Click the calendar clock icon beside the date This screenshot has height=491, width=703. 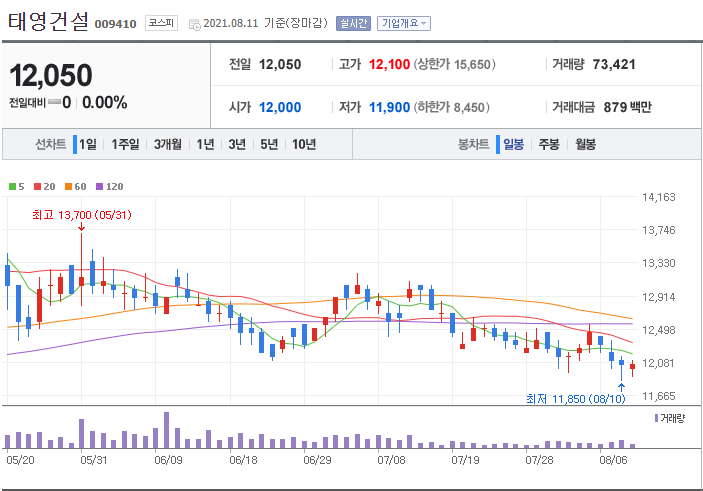point(195,24)
